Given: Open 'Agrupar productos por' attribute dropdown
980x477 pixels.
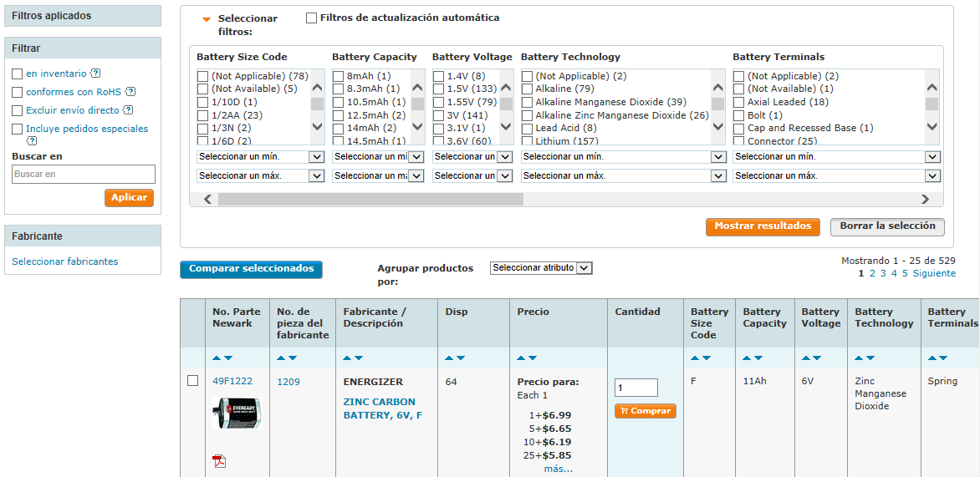Looking at the screenshot, I should click(x=541, y=268).
